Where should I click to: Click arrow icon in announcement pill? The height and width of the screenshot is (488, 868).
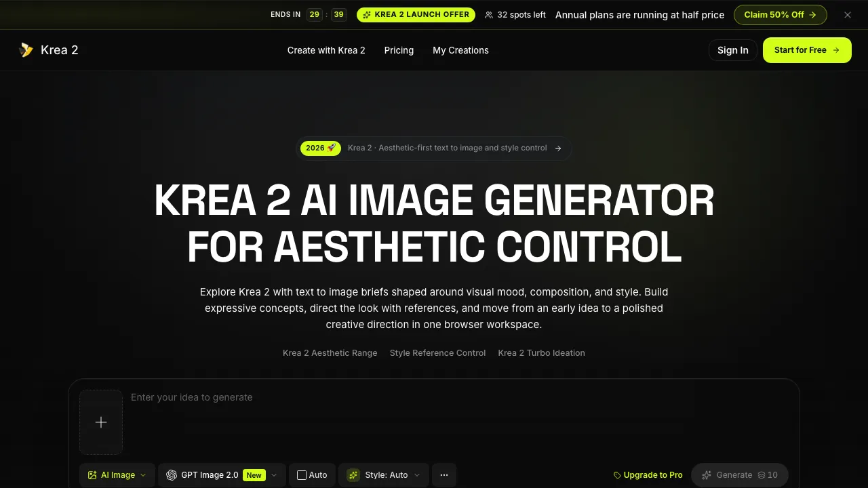click(558, 148)
